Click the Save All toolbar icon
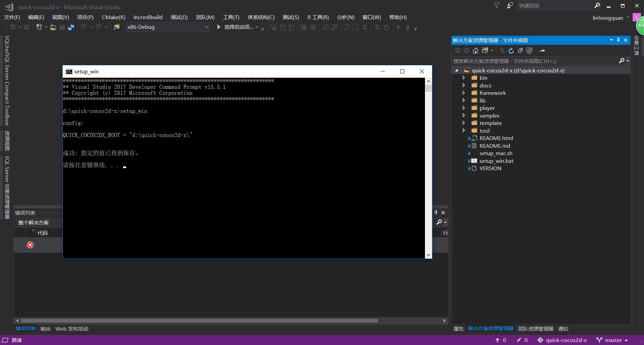The height and width of the screenshot is (345, 644). pyautogui.click(x=71, y=27)
